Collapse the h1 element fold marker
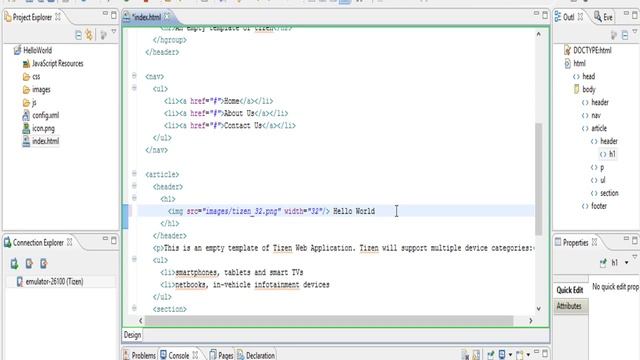 134,198
